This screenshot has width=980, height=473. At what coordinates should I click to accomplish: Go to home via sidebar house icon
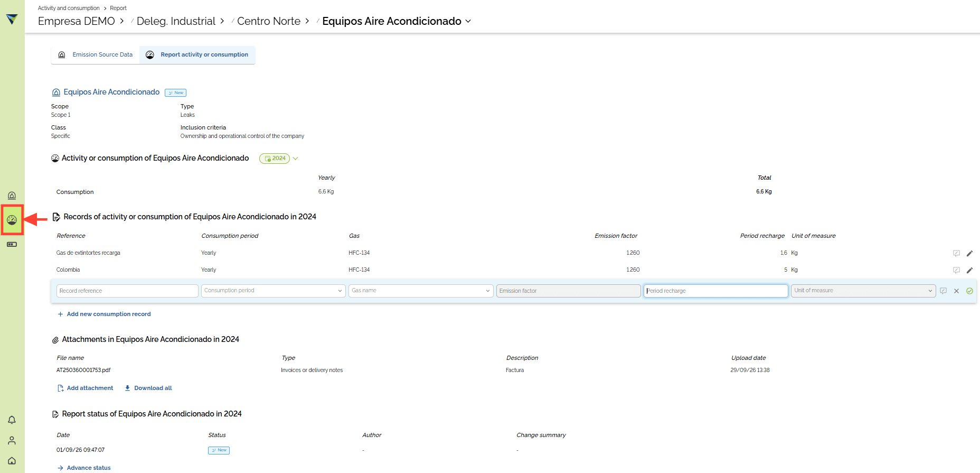pos(12,460)
